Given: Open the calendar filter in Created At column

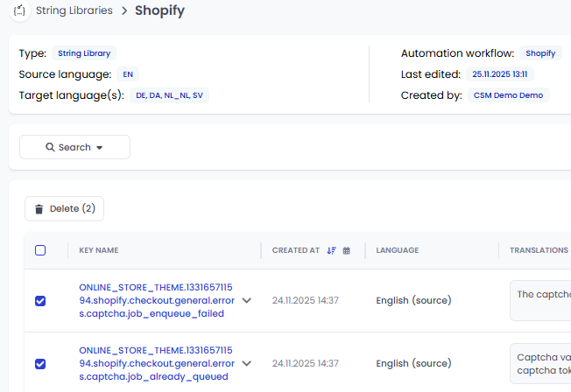Looking at the screenshot, I should 347,250.
